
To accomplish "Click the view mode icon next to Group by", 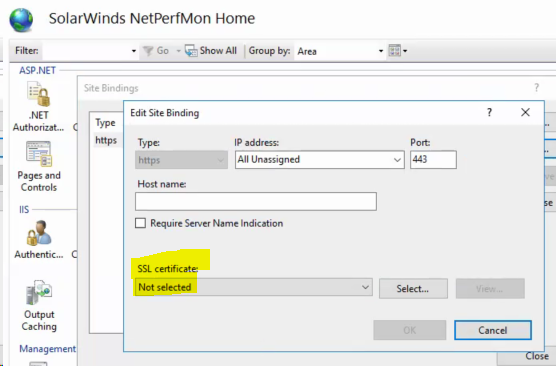I will point(395,51).
